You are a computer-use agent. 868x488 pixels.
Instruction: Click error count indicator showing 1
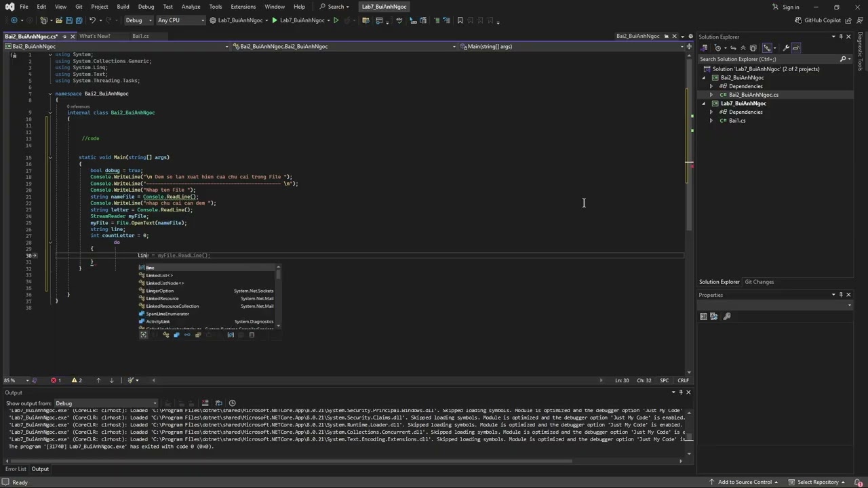(x=56, y=380)
